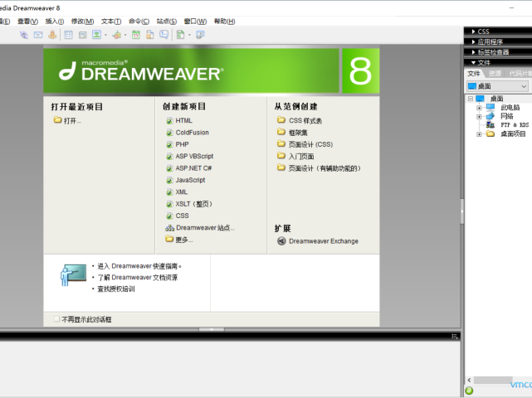
Task: Click the ColdFusion document icon
Action: point(169,133)
